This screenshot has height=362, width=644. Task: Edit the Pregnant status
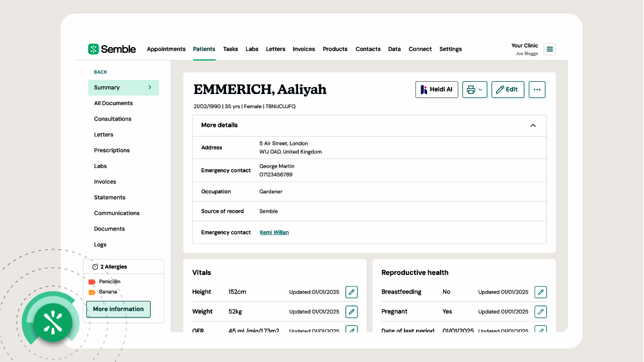pos(540,312)
